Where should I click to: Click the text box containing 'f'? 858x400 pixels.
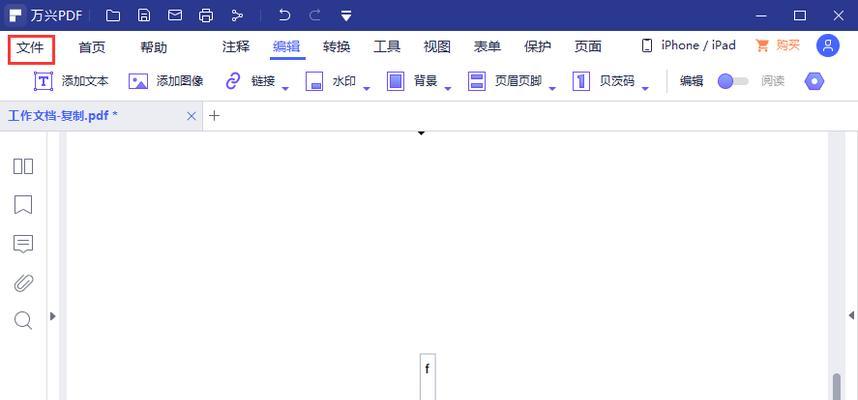click(427, 376)
